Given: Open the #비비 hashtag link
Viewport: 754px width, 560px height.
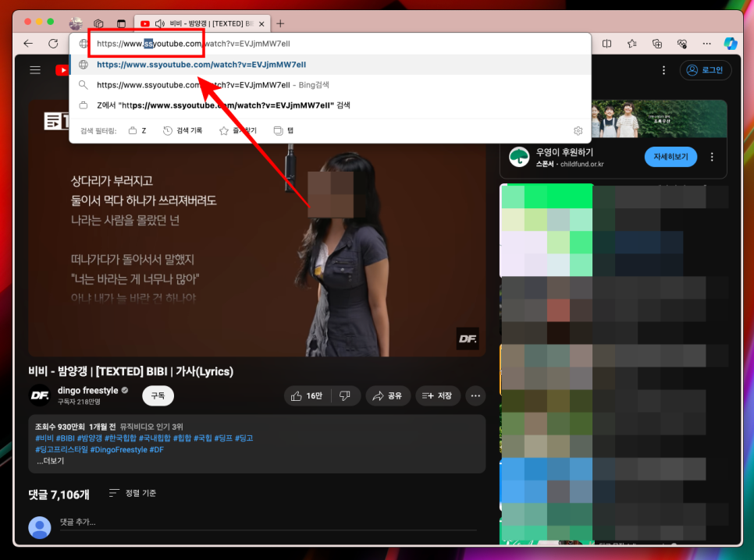Looking at the screenshot, I should tap(44, 438).
